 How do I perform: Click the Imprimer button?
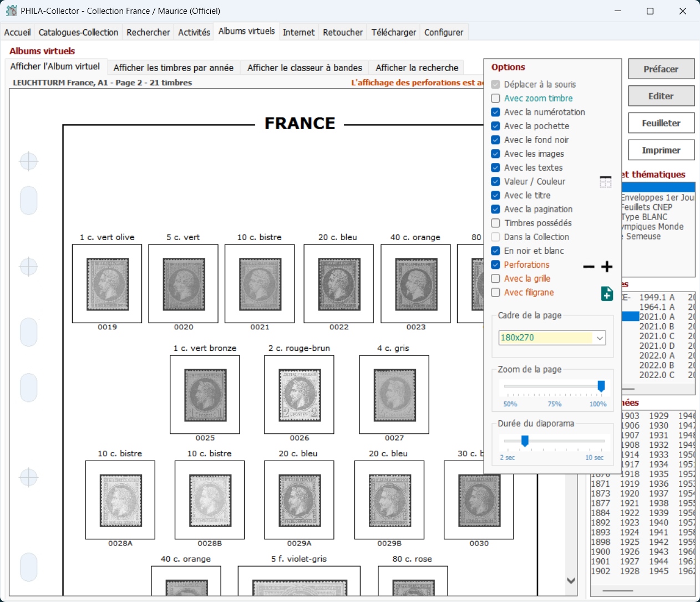click(661, 150)
